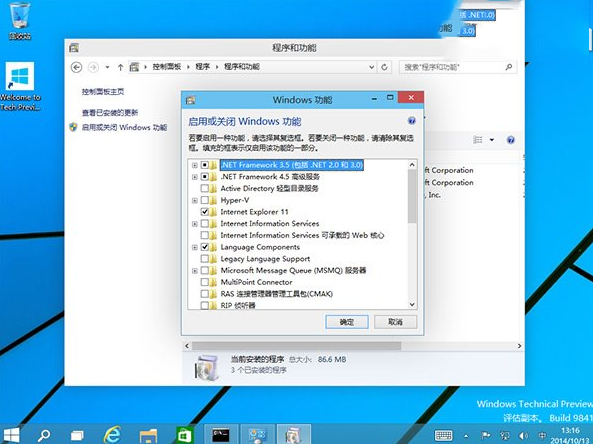Toggle the .NET Framework 3.5 checkbox
The image size is (593, 444).
click(205, 165)
